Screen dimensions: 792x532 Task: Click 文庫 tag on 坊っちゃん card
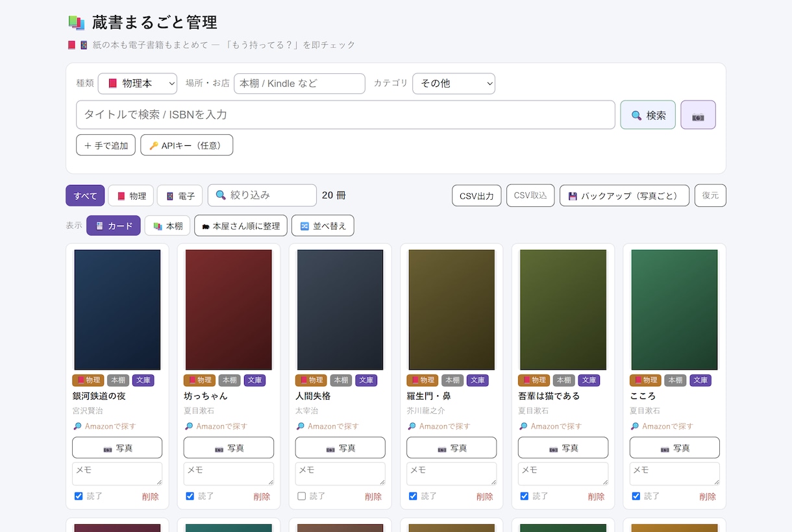pyautogui.click(x=254, y=380)
